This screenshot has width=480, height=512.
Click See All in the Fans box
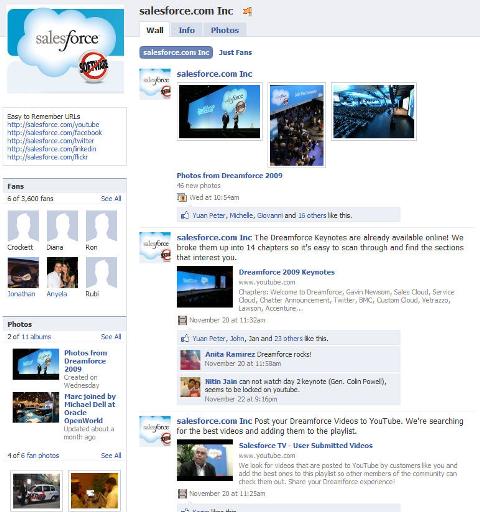111,198
